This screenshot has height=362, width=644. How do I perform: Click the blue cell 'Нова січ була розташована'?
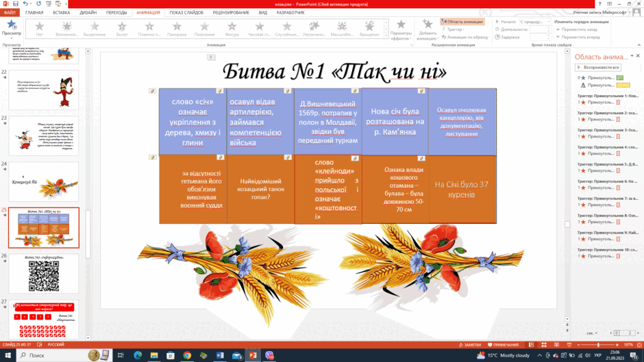(395, 122)
